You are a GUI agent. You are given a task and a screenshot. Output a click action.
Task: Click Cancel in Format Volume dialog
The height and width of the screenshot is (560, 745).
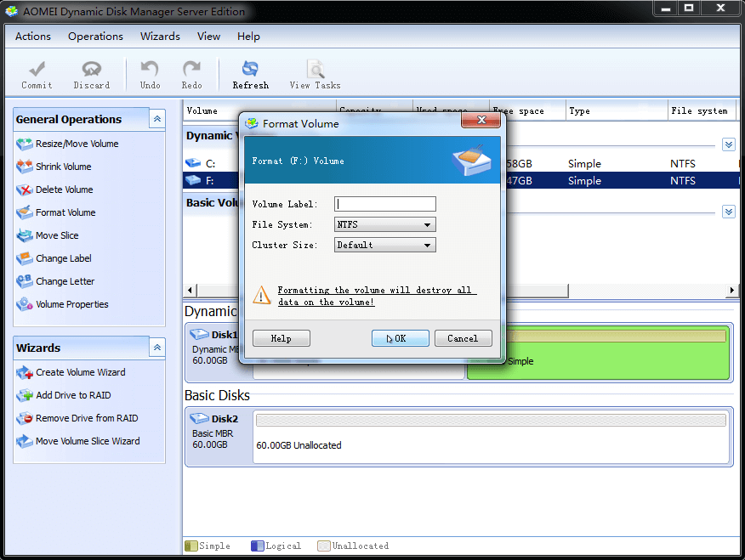tap(463, 338)
